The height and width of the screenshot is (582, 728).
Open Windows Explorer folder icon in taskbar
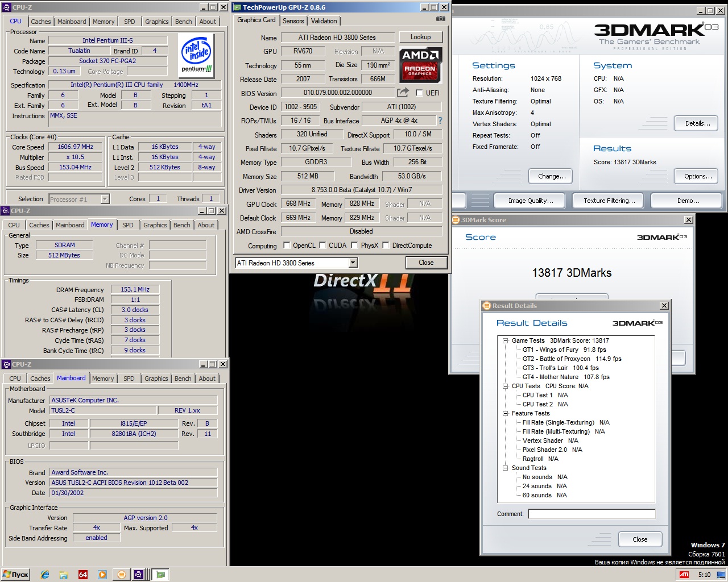[x=64, y=575]
